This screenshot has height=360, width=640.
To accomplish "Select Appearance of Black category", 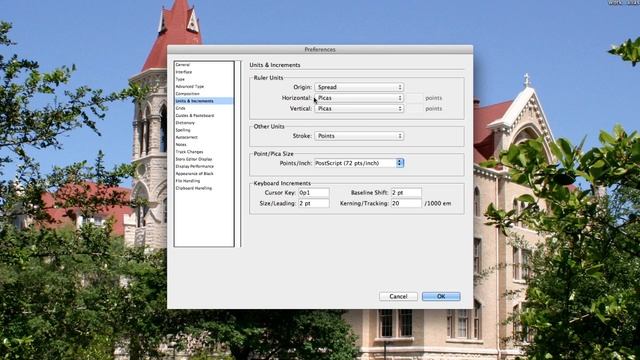I will pyautogui.click(x=195, y=173).
